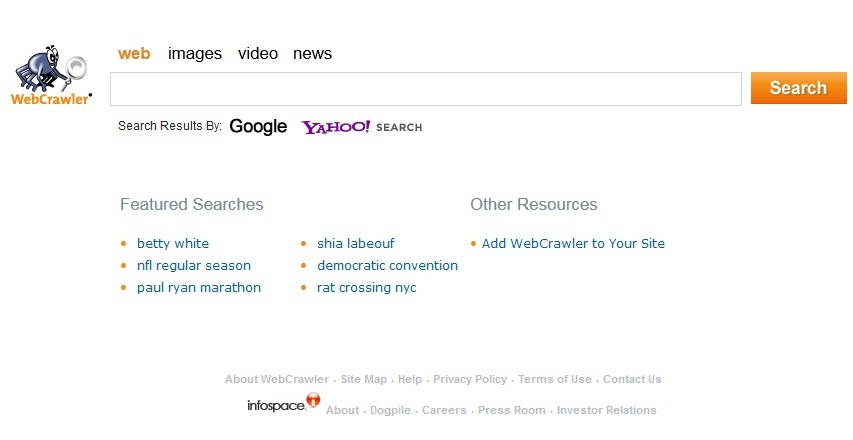The image size is (853, 440).
Task: Focus the search text box
Action: [425, 89]
